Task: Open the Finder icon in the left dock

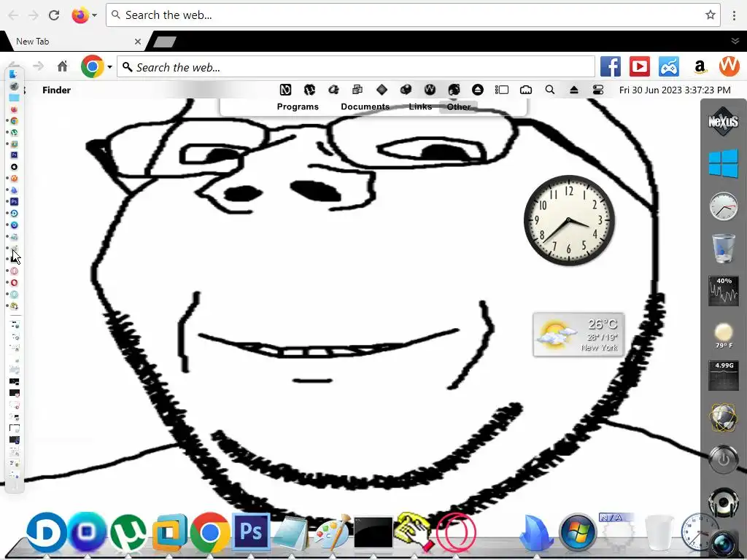Action: [x=13, y=74]
